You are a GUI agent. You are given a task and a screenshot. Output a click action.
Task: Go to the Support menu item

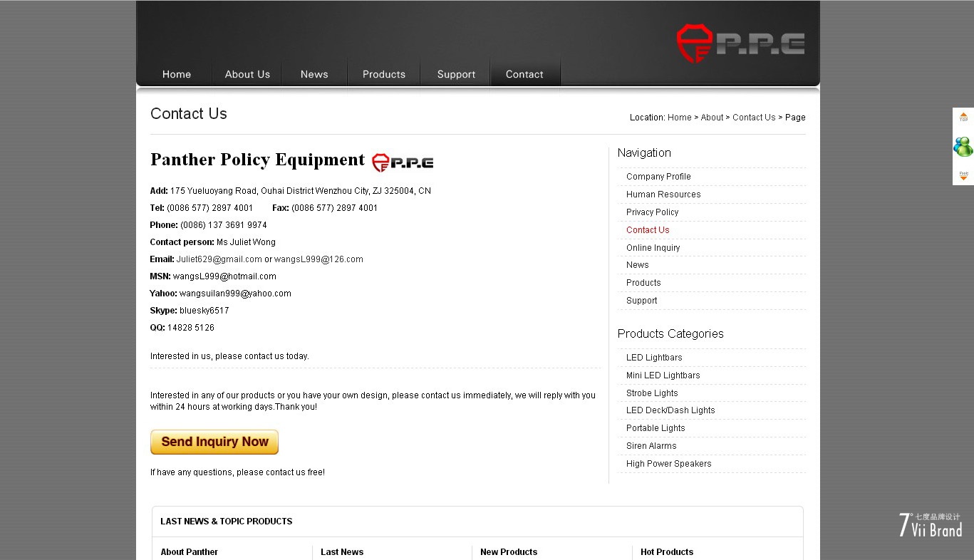456,74
